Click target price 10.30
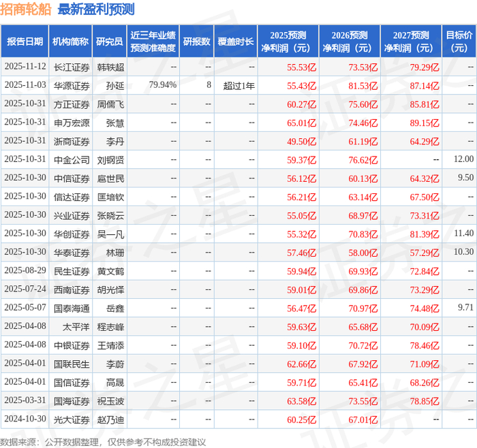The height and width of the screenshot is (448, 477). click(x=463, y=252)
